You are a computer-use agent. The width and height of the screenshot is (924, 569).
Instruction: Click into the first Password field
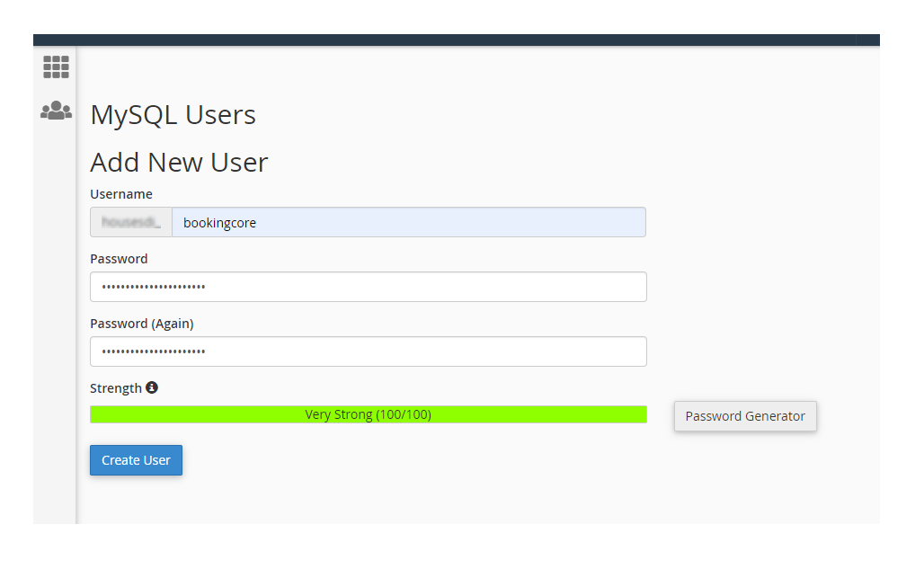368,287
